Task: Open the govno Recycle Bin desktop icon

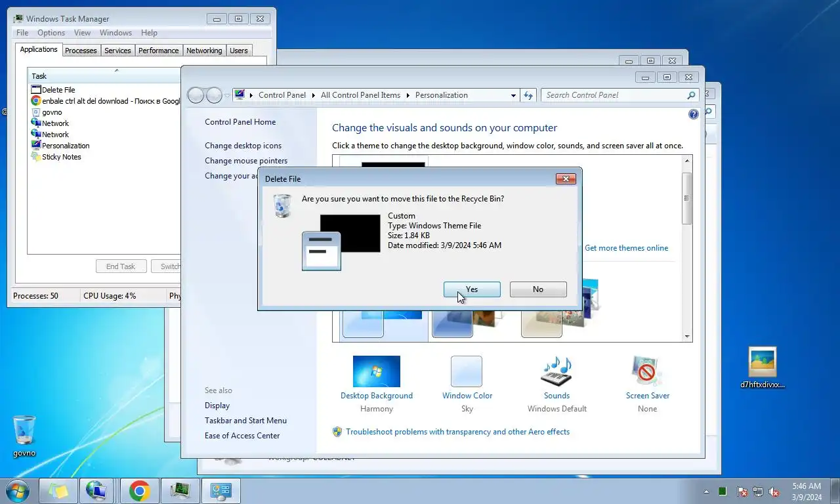Action: 24,436
